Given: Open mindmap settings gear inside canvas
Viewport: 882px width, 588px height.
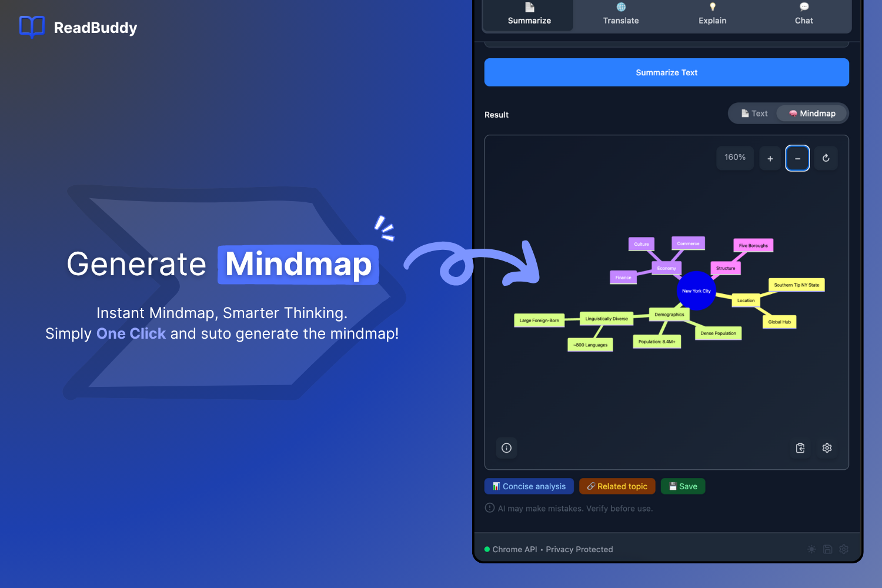Looking at the screenshot, I should (827, 448).
